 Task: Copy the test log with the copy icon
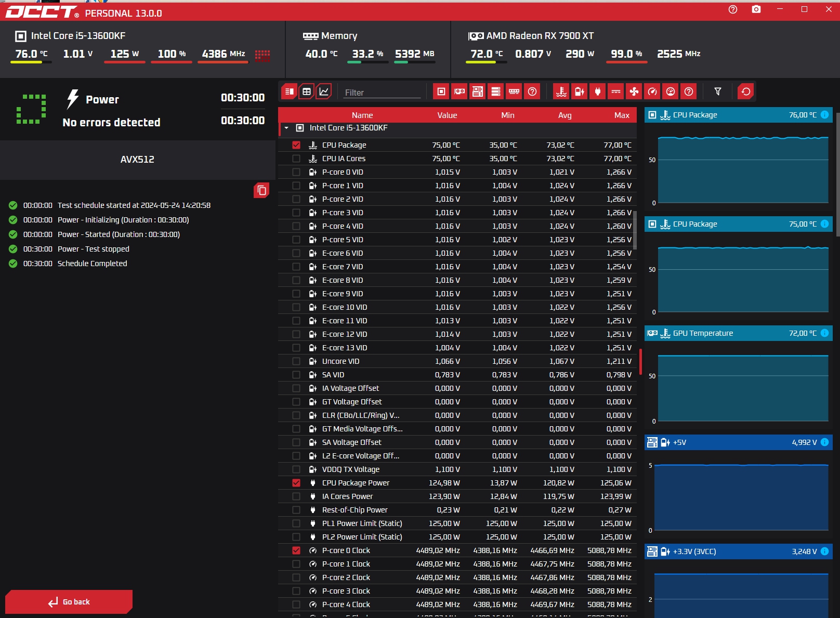tap(261, 191)
